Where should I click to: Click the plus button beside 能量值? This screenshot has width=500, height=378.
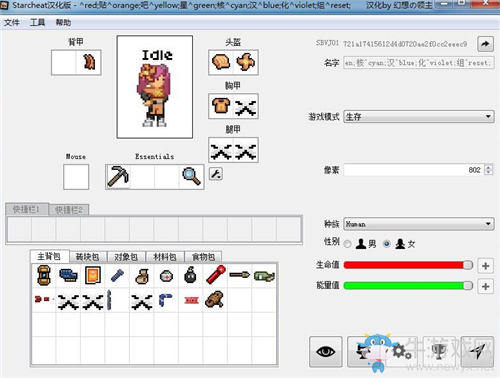pos(485,286)
